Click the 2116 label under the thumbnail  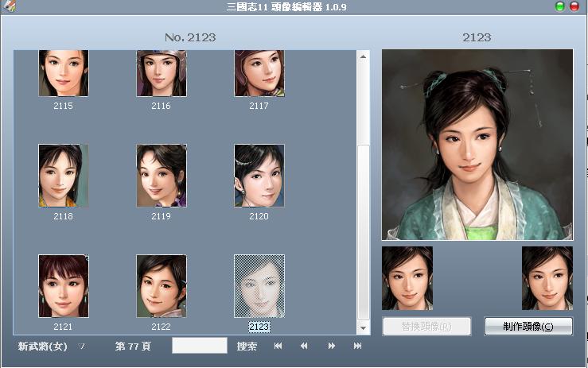coord(162,106)
